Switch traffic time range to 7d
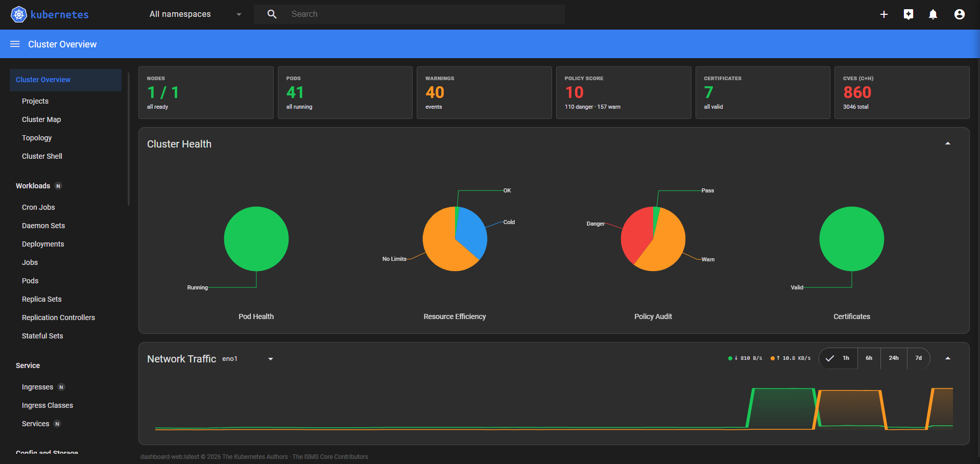The height and width of the screenshot is (464, 980). pos(918,358)
